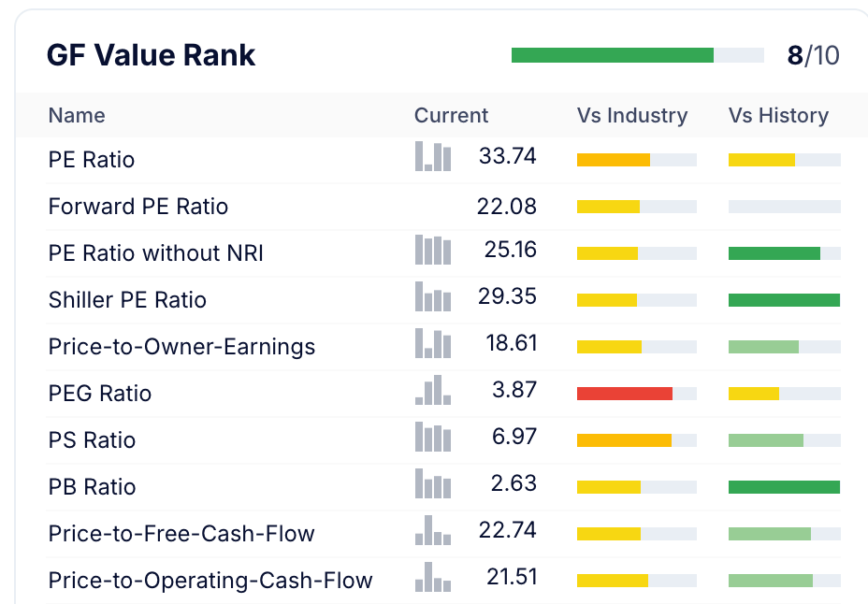Viewport: 868px width, 604px height.
Task: Click the PB Ratio metric name
Action: (92, 487)
